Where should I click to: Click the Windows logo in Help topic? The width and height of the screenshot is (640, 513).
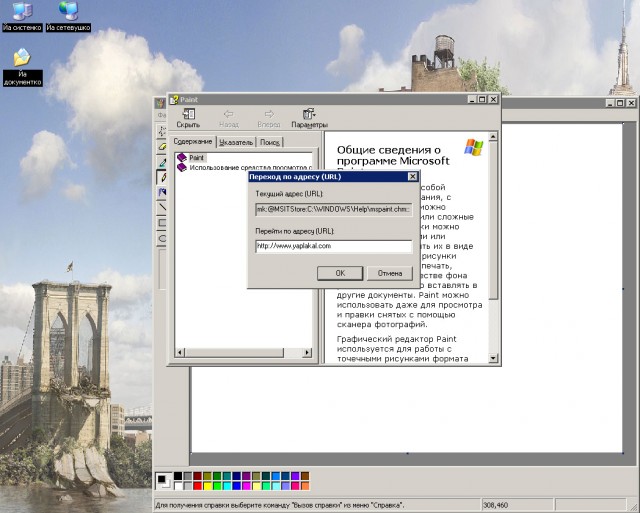473,147
